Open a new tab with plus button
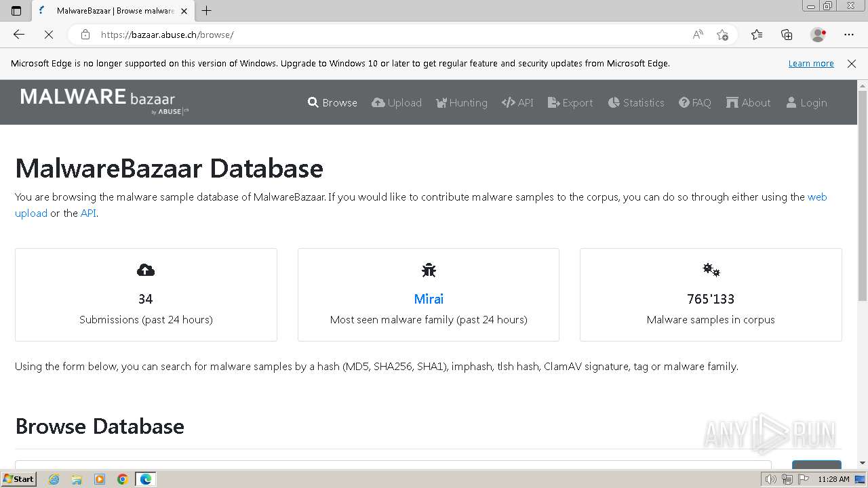 pos(207,10)
